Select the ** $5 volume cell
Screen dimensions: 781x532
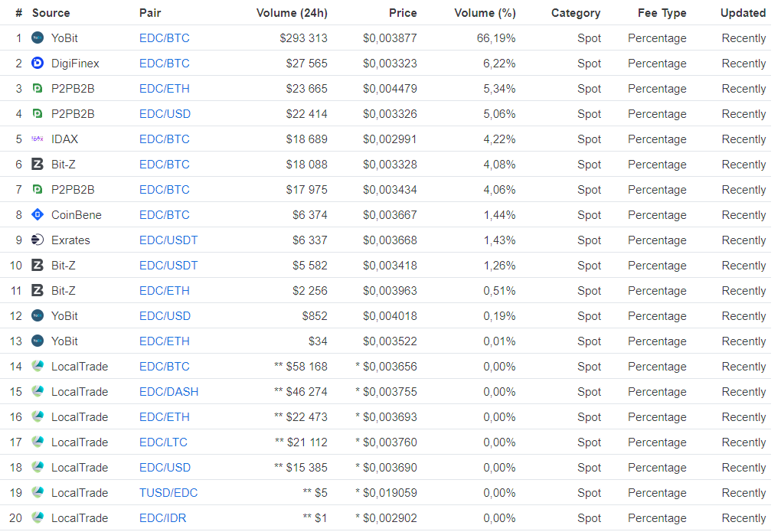tap(315, 493)
